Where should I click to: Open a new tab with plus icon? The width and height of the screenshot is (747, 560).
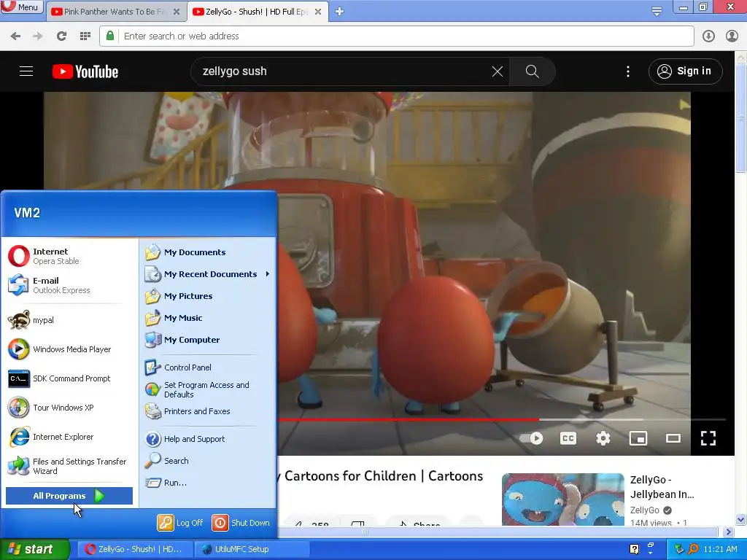[339, 12]
